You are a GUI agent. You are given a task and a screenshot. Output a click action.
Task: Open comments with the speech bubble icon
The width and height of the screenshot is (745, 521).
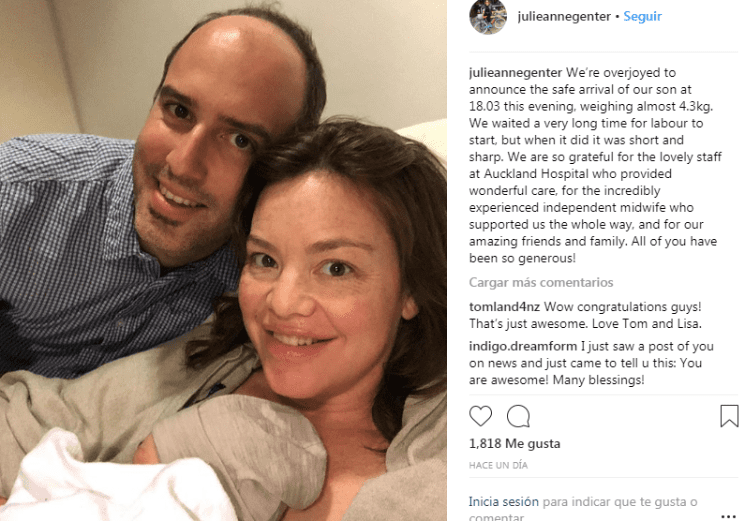518,417
